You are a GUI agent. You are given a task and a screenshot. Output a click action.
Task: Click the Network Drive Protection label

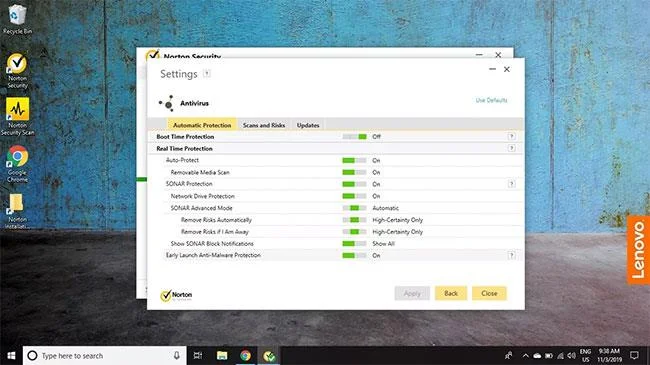point(202,196)
